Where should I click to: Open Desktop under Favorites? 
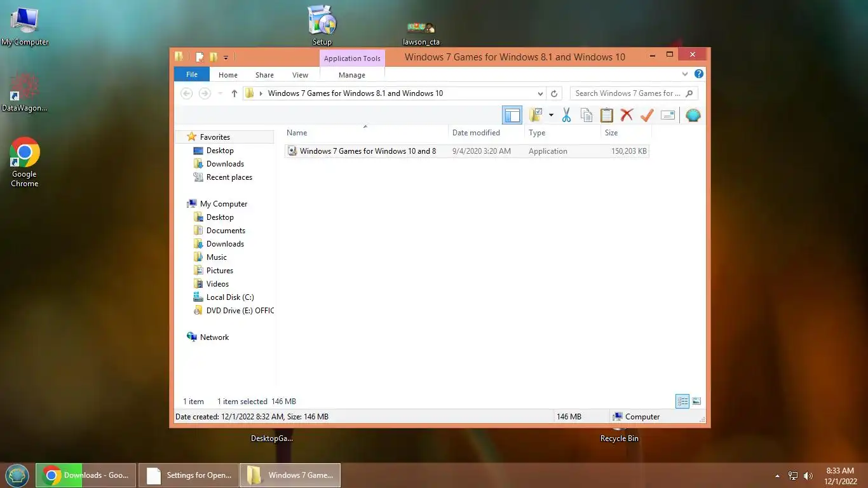(220, 151)
